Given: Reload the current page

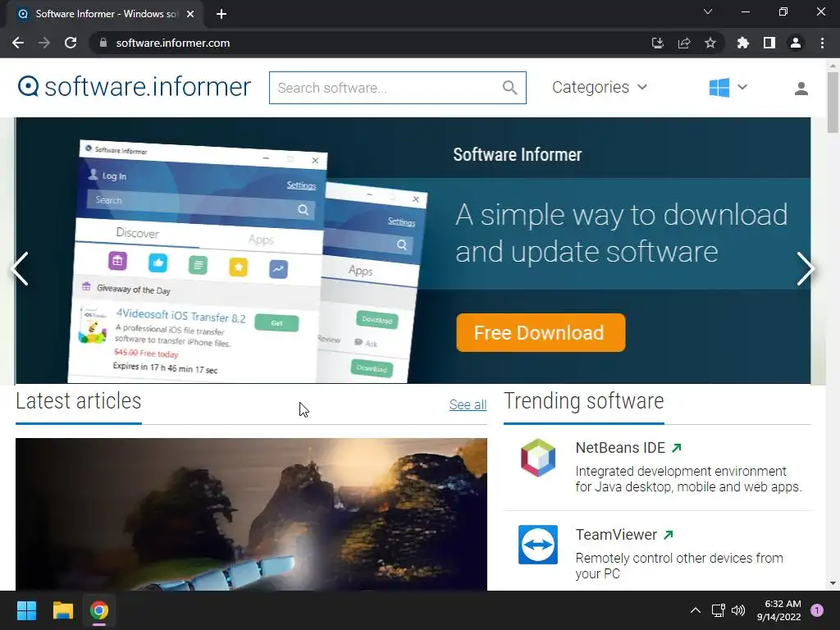Looking at the screenshot, I should coord(71,43).
